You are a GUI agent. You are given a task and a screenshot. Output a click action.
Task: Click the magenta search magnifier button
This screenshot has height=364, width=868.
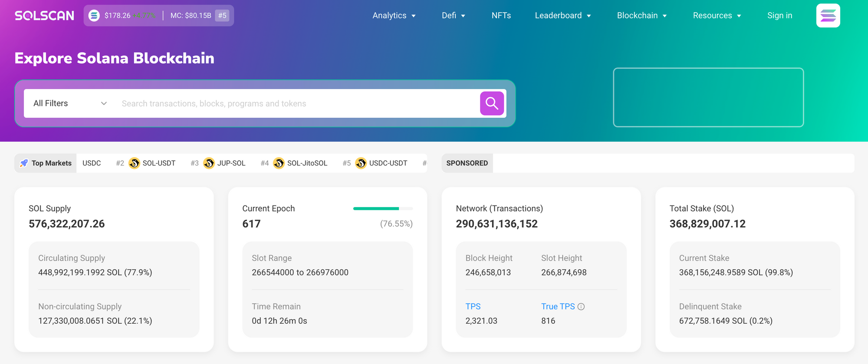pos(492,103)
